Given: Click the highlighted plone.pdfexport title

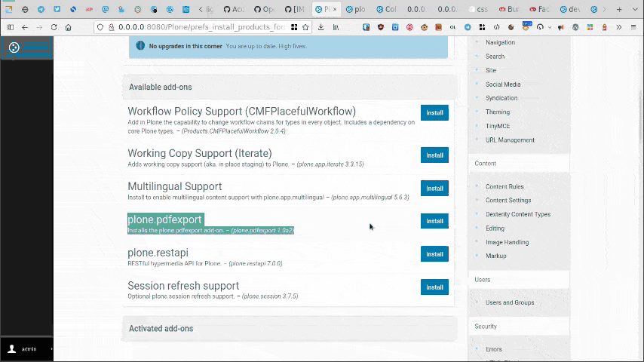Looking at the screenshot, I should pos(164,219).
